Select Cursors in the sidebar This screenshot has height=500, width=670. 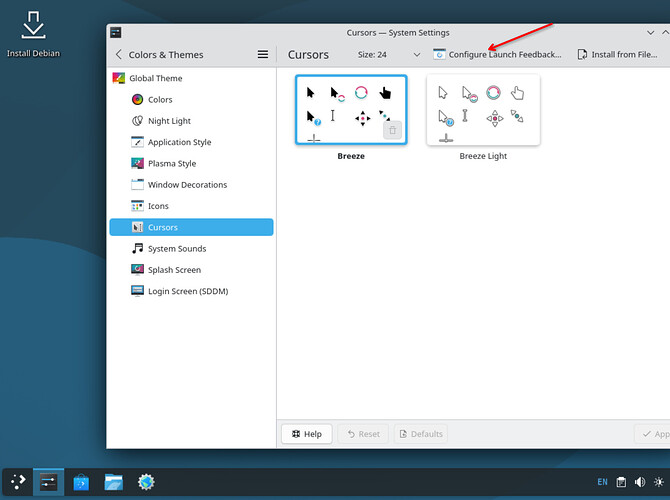pos(191,227)
